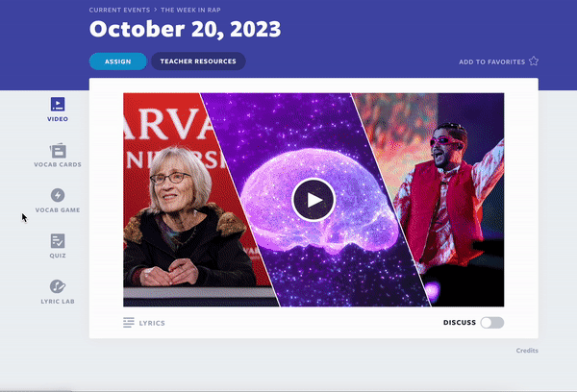
Task: Click the Lyrics lines icon
Action: [x=129, y=323]
